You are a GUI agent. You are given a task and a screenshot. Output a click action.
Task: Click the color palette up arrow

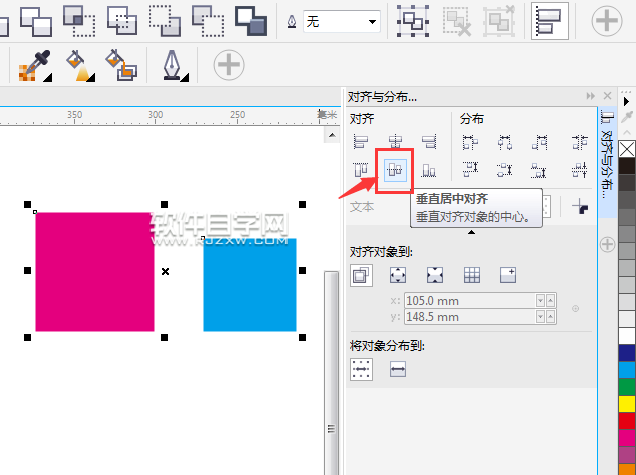click(627, 133)
